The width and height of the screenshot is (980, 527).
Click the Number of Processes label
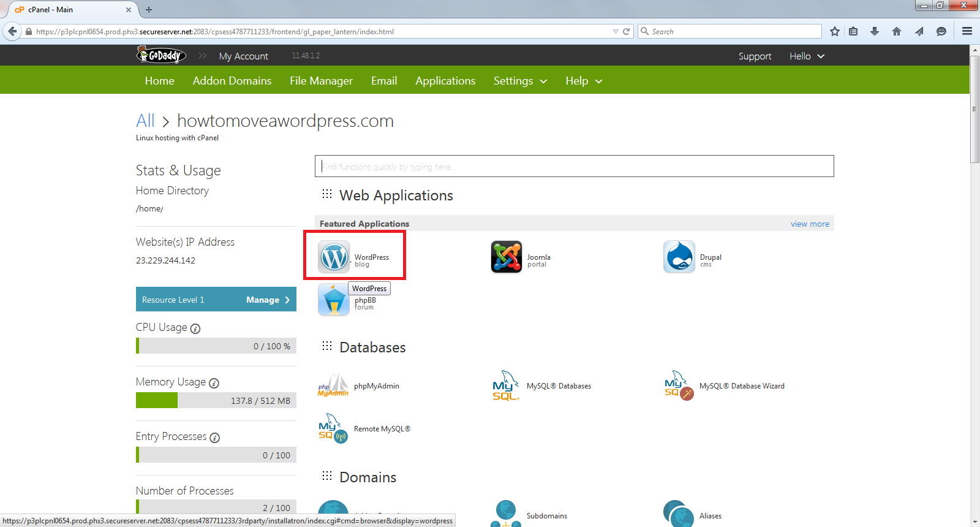(185, 491)
